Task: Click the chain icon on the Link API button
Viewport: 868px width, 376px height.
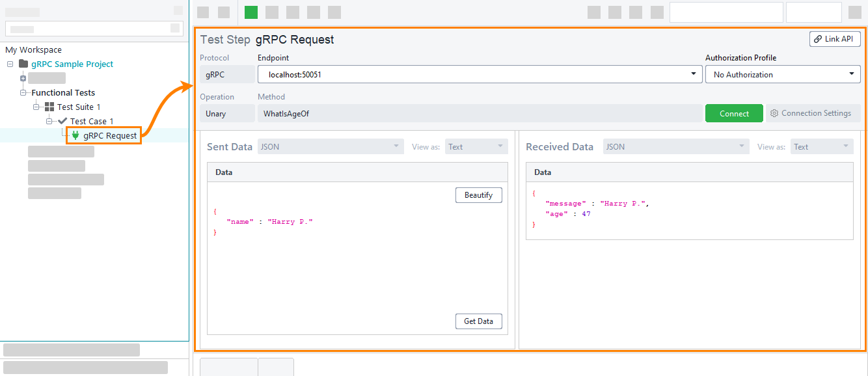Action: (817, 39)
